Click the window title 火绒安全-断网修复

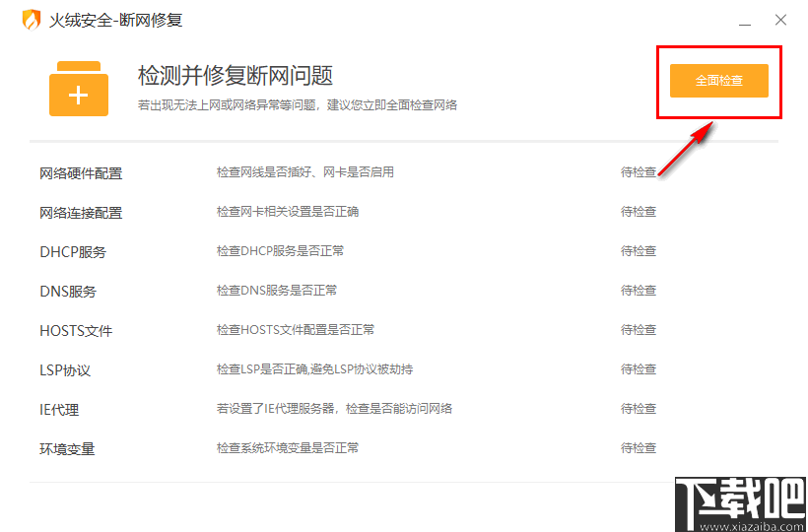[x=116, y=20]
